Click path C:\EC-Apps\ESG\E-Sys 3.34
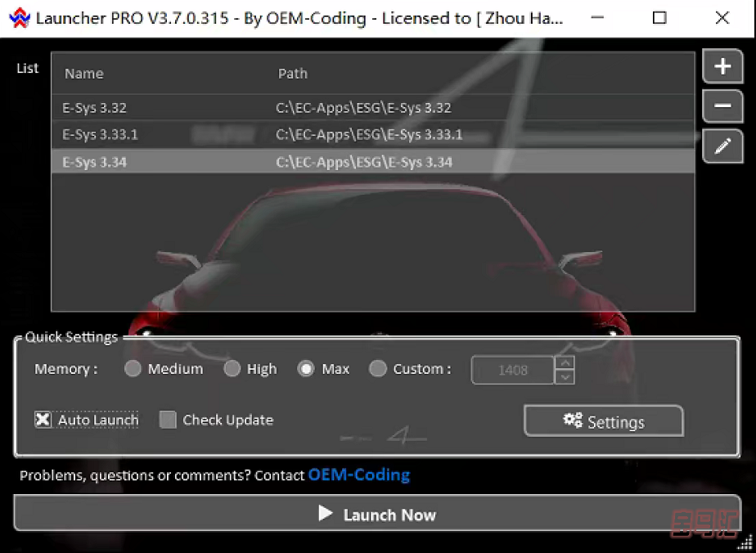The width and height of the screenshot is (756, 553). pos(364,162)
